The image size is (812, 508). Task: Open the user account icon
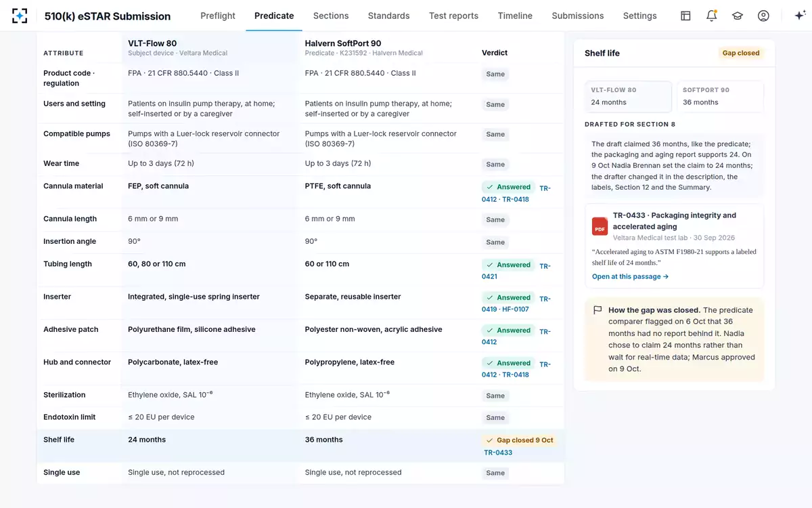click(x=763, y=16)
